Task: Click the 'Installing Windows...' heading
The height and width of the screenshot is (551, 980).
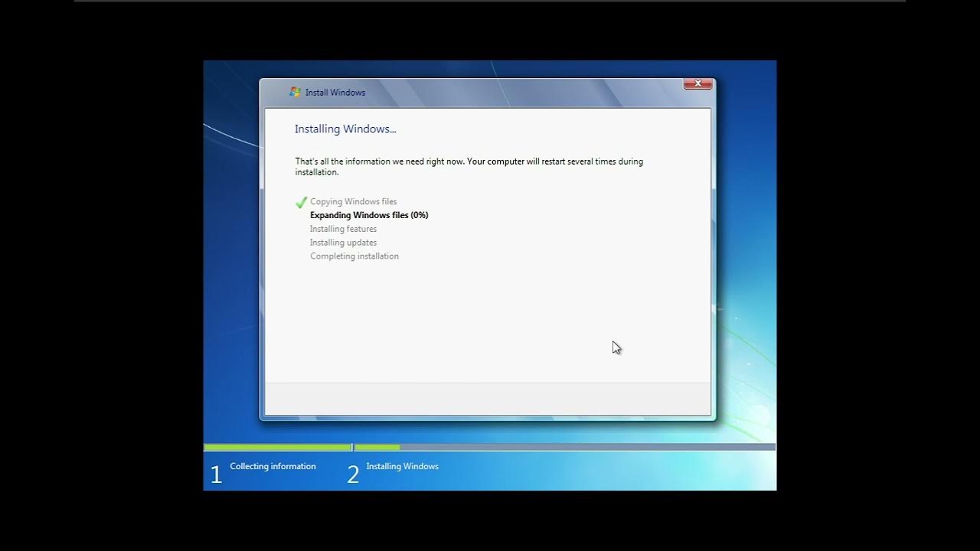Action: (x=345, y=129)
